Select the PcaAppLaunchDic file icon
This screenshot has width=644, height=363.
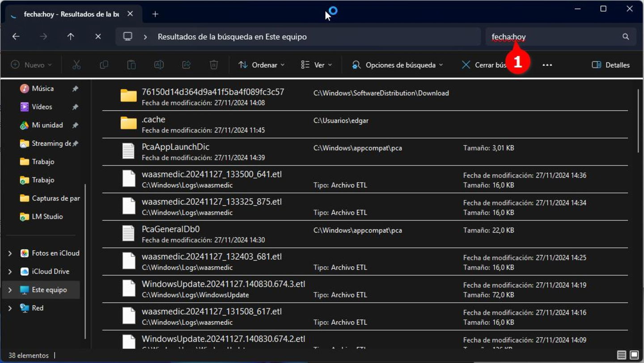[x=128, y=151]
